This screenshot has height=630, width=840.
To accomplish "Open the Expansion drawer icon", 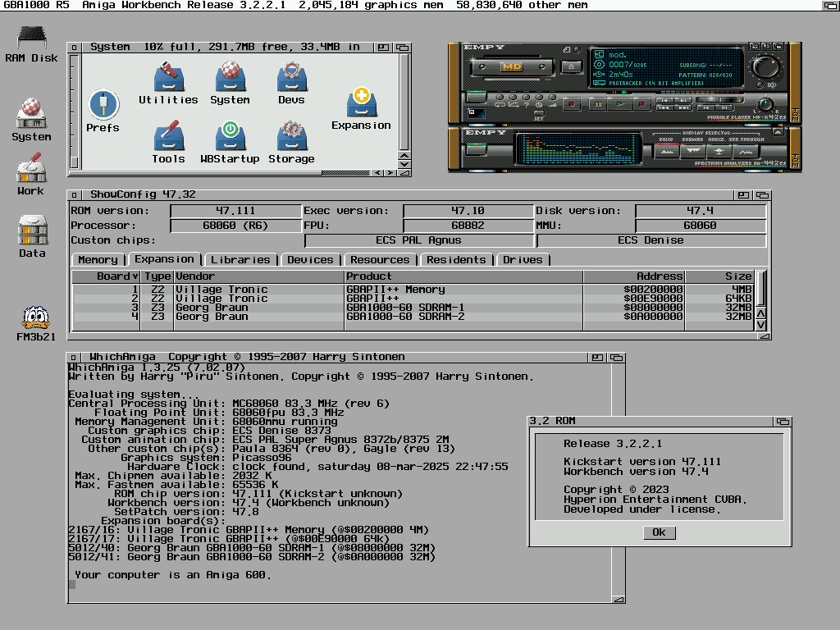I will click(361, 103).
